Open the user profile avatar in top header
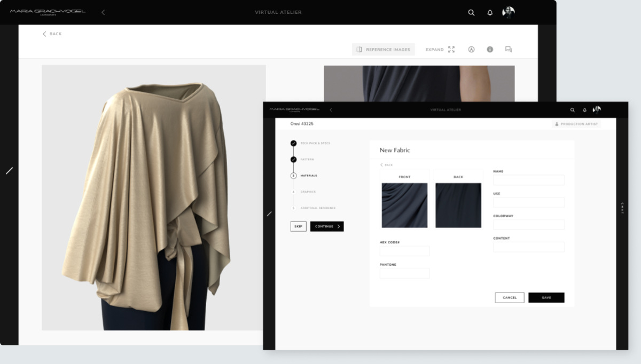The image size is (641, 364). (509, 12)
